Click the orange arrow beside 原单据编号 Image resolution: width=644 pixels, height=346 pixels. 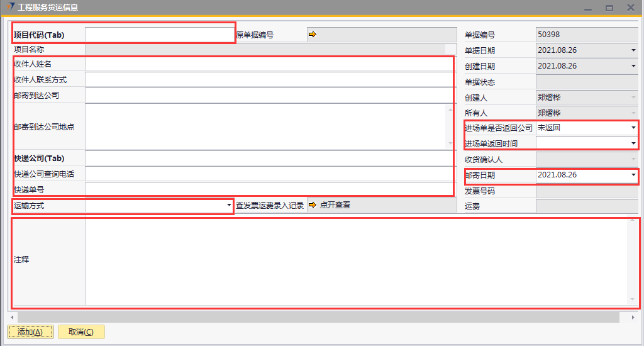313,35
